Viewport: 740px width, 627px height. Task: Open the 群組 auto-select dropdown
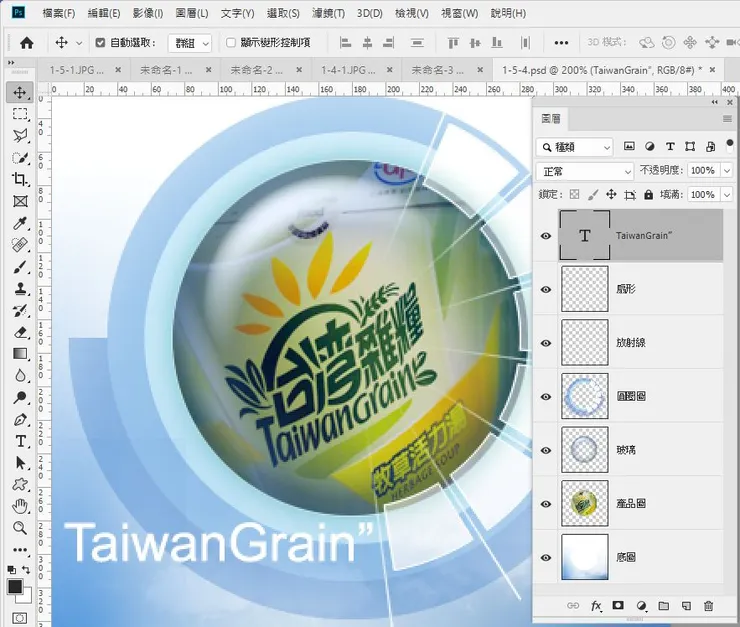pos(189,43)
